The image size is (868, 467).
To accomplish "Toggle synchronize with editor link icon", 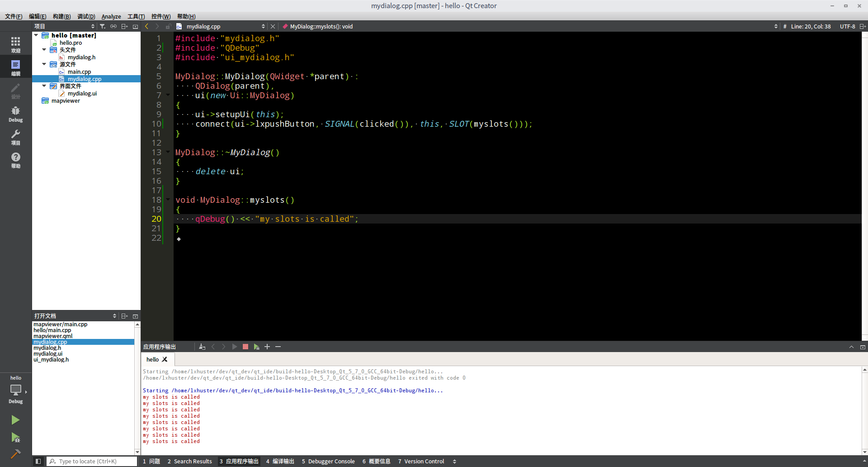I will [x=113, y=27].
